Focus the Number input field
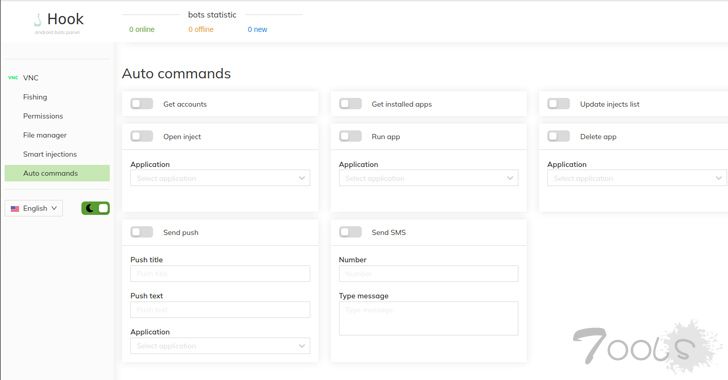The width and height of the screenshot is (728, 380). point(429,274)
